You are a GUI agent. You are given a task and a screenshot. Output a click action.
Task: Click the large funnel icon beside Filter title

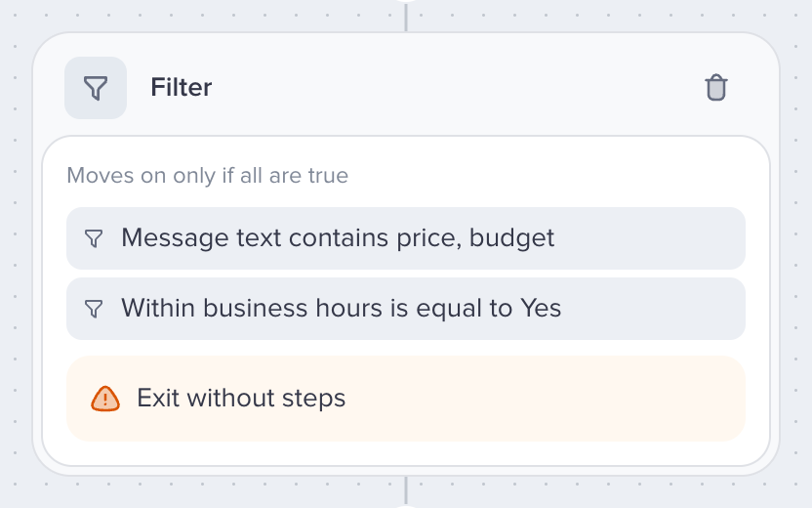[96, 88]
